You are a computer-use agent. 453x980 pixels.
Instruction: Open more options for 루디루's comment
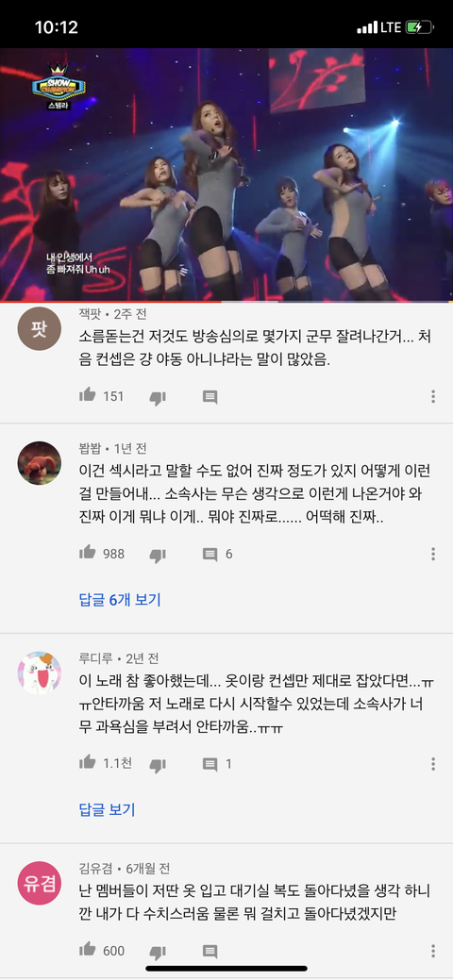pyautogui.click(x=433, y=764)
